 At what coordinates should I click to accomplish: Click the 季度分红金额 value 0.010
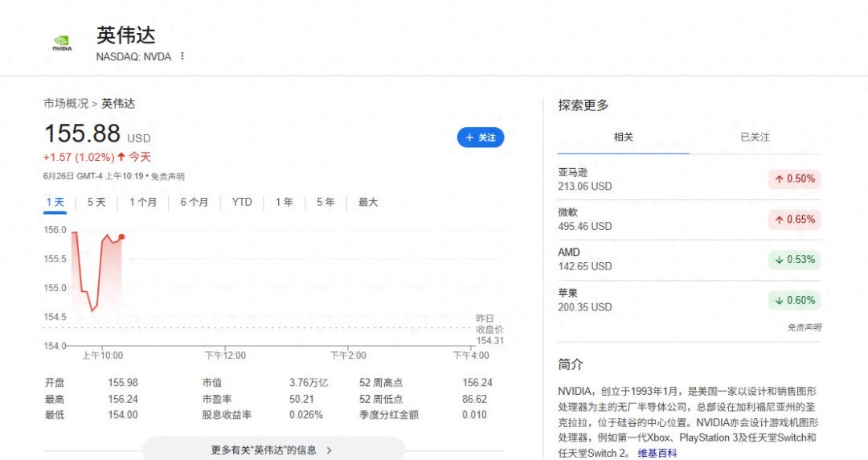click(x=474, y=414)
